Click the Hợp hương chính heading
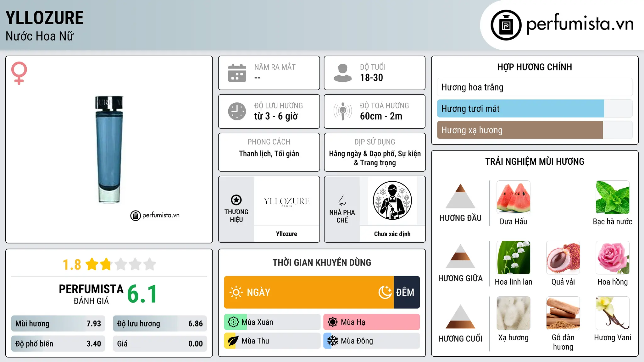Viewport: 644px width, 362px height. pyautogui.click(x=535, y=67)
